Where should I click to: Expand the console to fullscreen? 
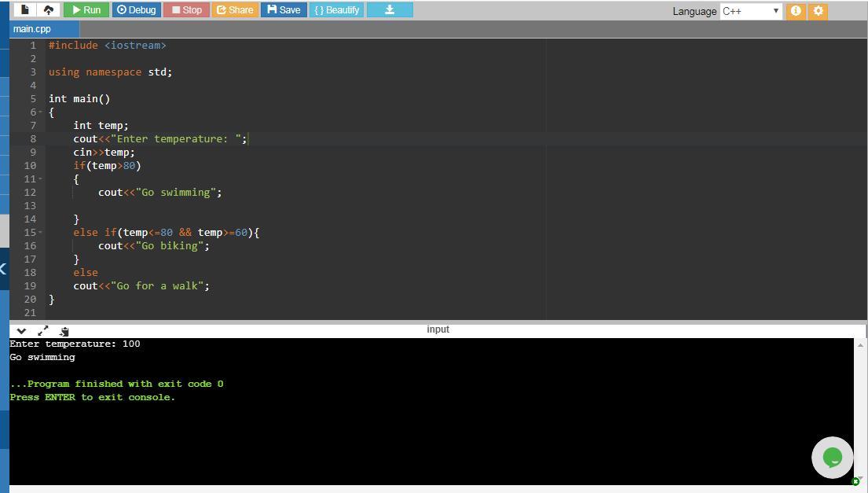42,331
